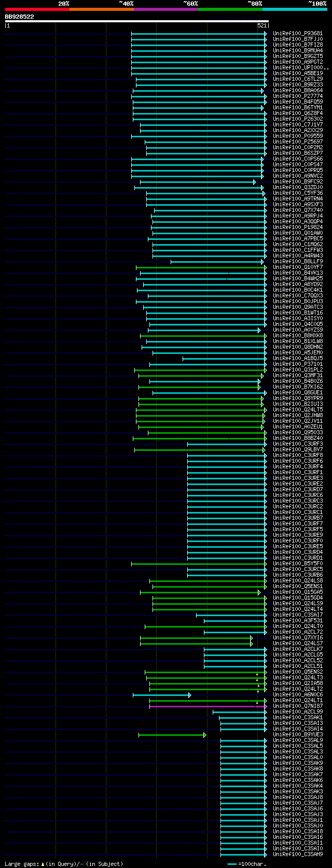Click the UniRef100_C3URD7 label
The height and width of the screenshot is (868, 332).
pyautogui.click(x=298, y=490)
